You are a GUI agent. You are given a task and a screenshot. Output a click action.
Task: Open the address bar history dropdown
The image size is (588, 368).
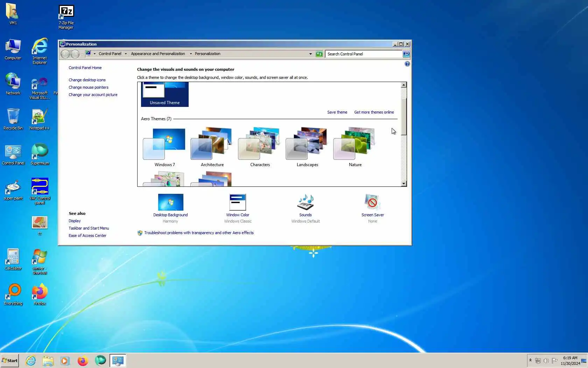coord(310,54)
